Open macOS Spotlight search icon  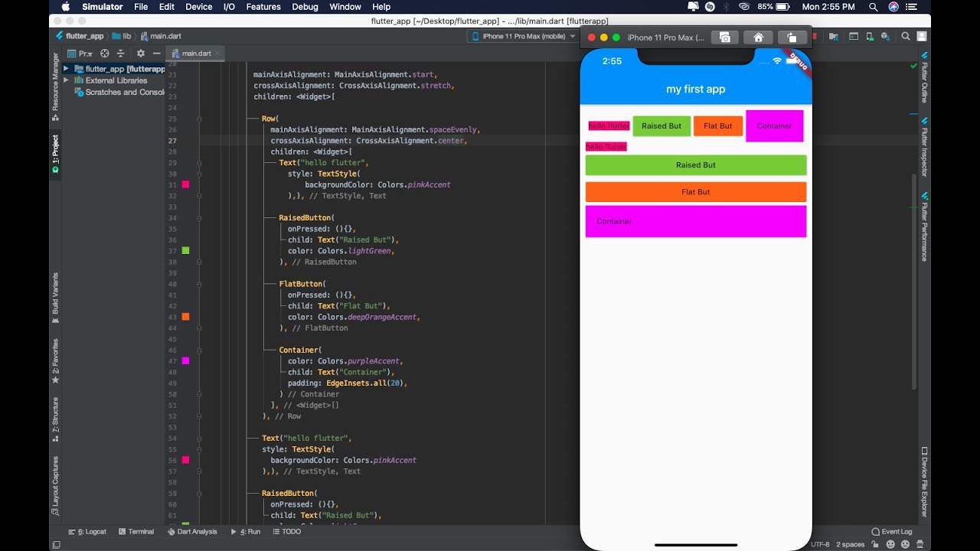tap(872, 7)
